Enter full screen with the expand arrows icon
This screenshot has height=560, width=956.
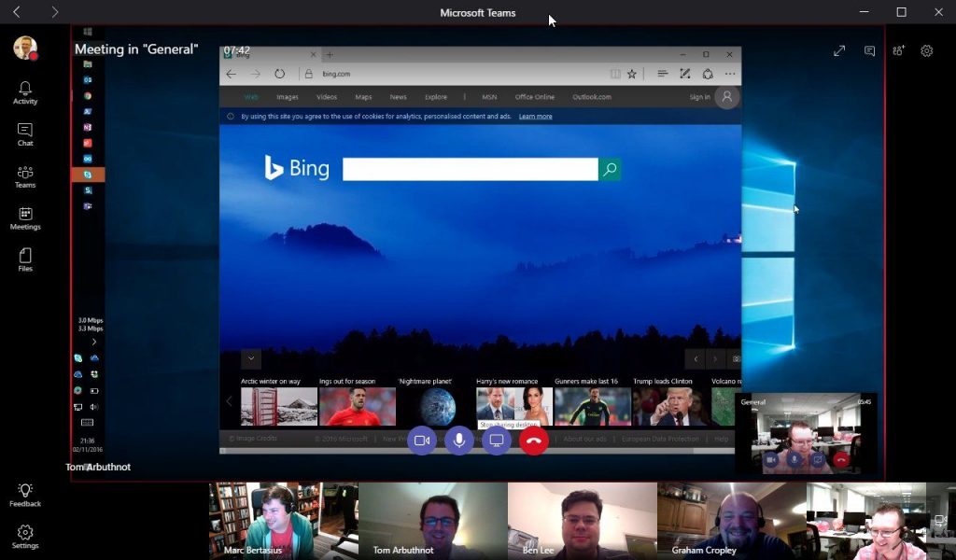(839, 51)
